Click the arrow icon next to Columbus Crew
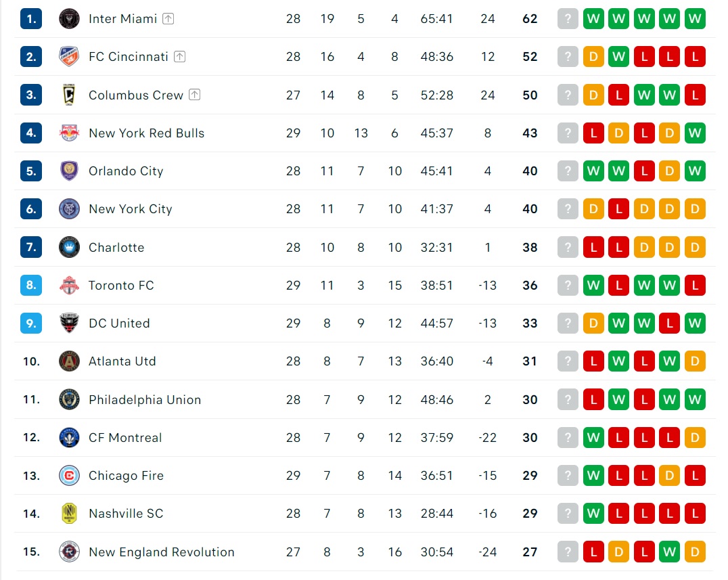Screen dimensions: 728x580 (195, 95)
